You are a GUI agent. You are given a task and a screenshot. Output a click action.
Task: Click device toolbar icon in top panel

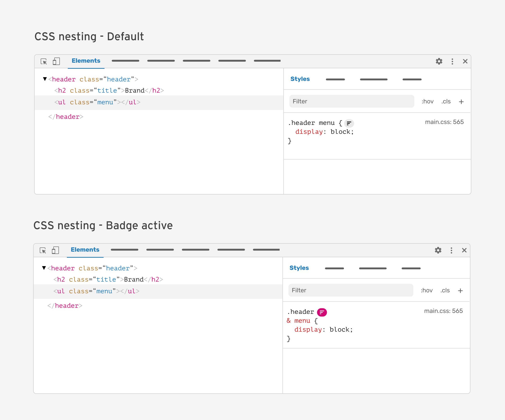coord(56,61)
